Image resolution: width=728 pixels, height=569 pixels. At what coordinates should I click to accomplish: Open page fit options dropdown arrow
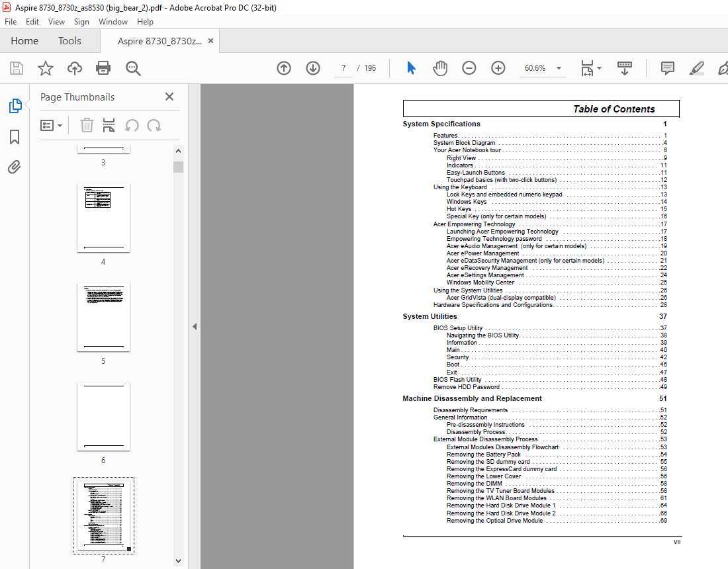(x=599, y=68)
